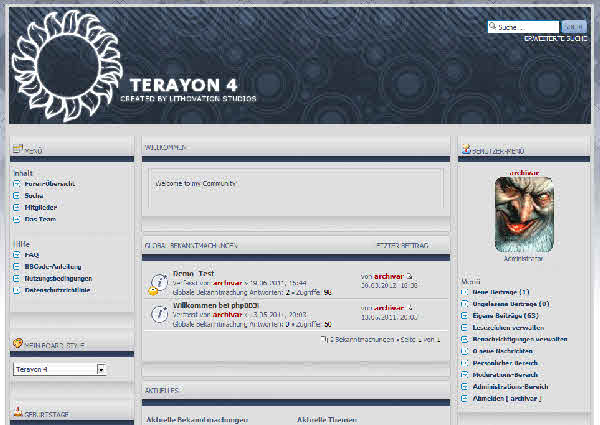
Task: Open the Demo_Test announcement topic
Action: coord(193,273)
